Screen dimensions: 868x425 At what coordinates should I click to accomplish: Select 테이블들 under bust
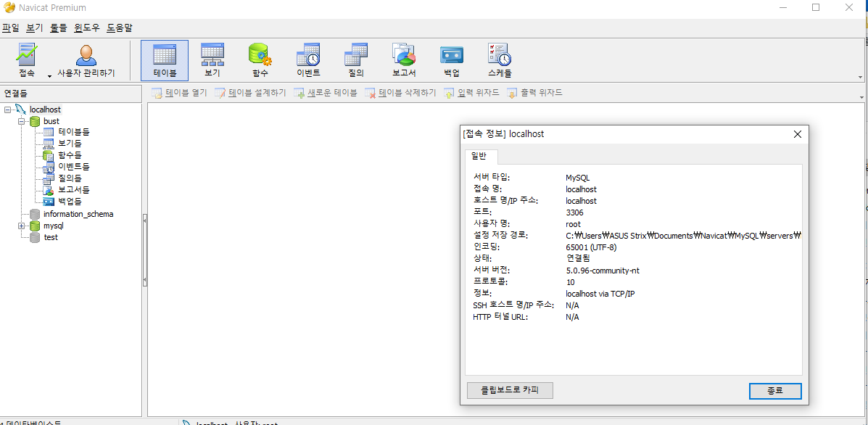point(74,132)
